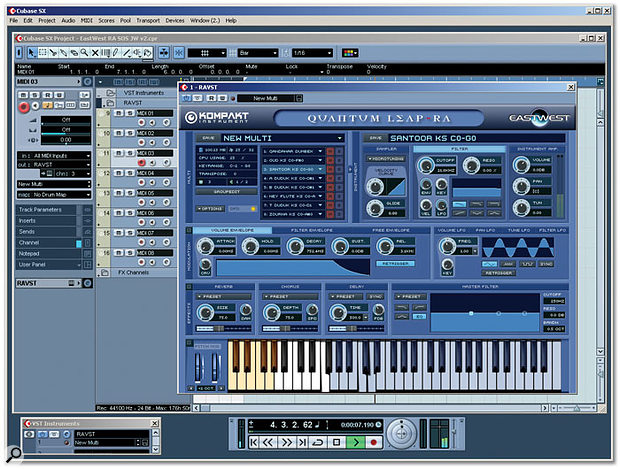Open the snap mode grid dropdown

[x=207, y=53]
